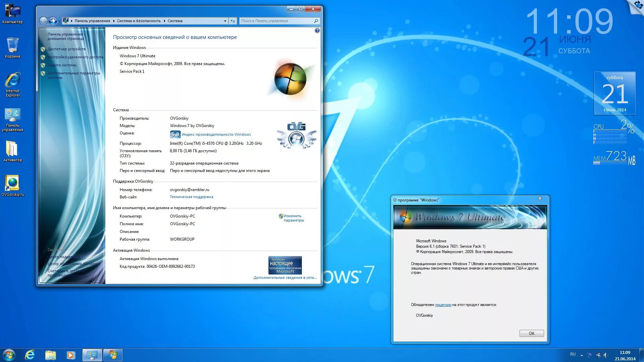Open Windows Explorer folder in taskbar
644x362 pixels.
(50, 355)
